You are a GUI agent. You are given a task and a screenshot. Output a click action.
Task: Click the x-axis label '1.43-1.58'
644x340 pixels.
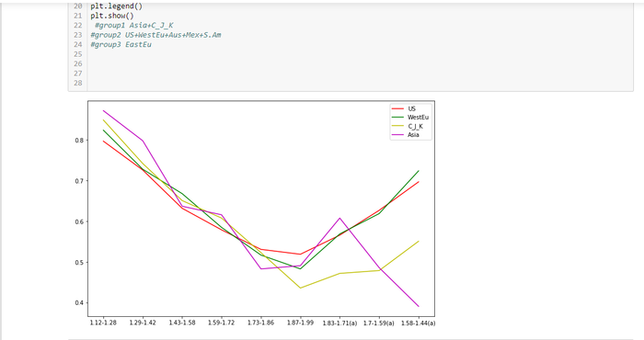click(x=182, y=323)
